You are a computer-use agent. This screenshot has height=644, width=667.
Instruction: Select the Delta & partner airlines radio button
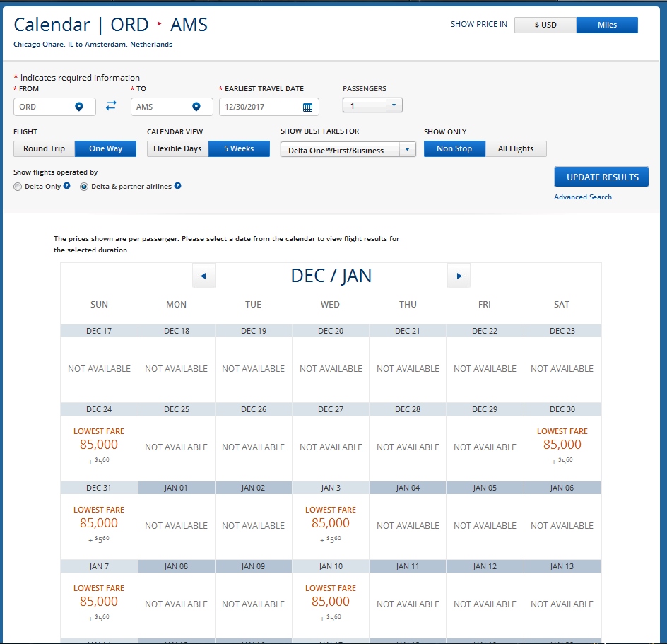pos(84,187)
